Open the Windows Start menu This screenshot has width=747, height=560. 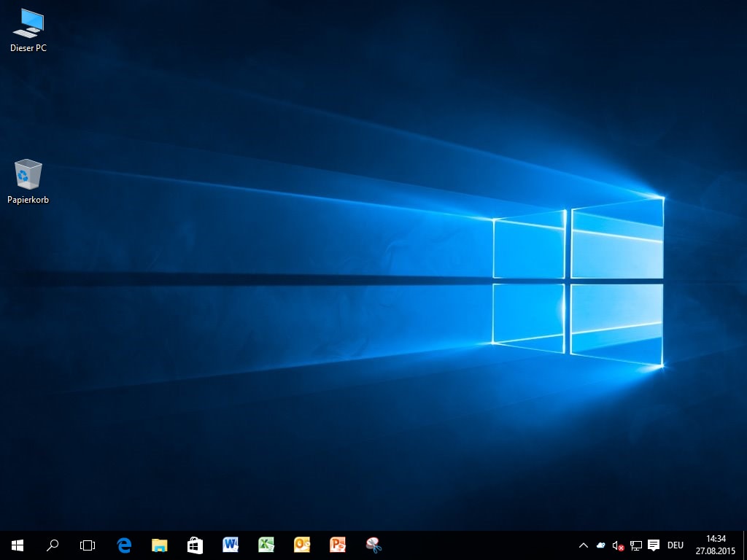[x=18, y=545]
